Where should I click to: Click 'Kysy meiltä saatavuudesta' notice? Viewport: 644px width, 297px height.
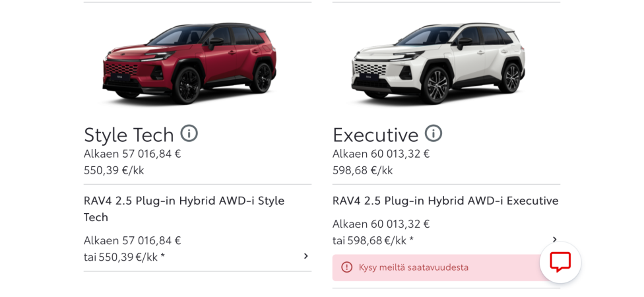click(414, 267)
